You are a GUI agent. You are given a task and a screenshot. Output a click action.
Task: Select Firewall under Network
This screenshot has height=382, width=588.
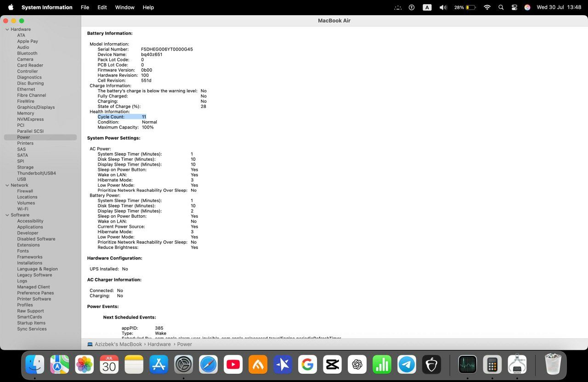click(25, 191)
